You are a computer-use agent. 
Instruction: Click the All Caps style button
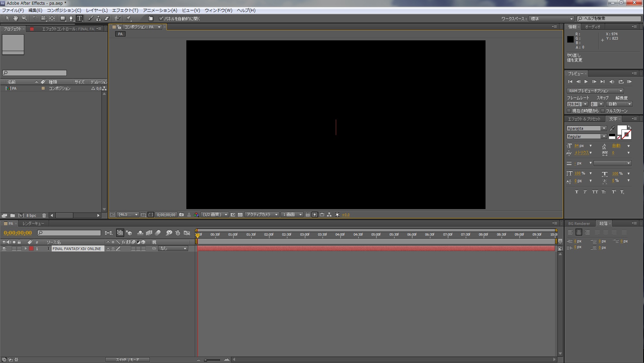tap(595, 192)
